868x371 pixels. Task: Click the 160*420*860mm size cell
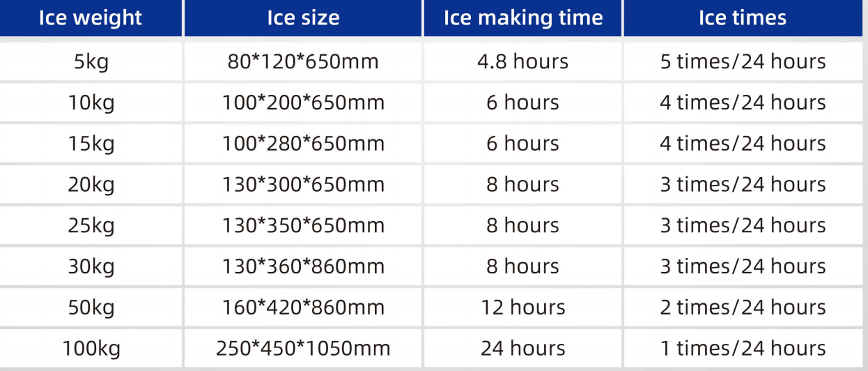(x=303, y=308)
